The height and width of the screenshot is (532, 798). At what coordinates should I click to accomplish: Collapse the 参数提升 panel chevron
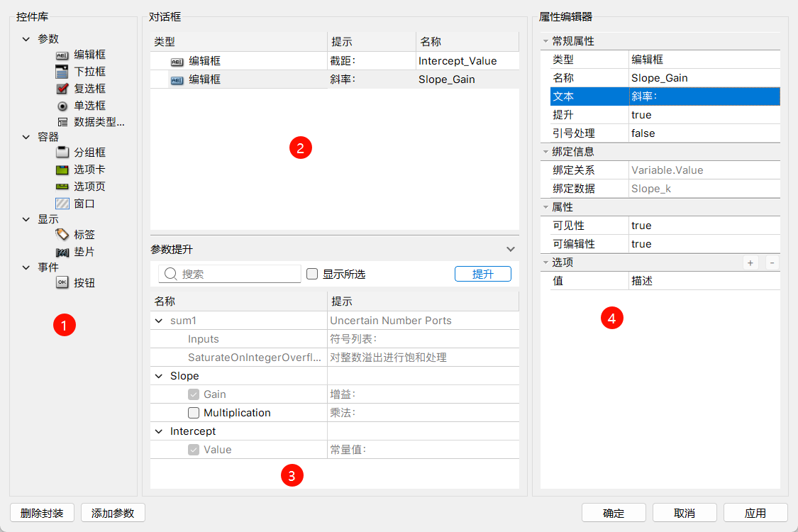click(x=510, y=249)
